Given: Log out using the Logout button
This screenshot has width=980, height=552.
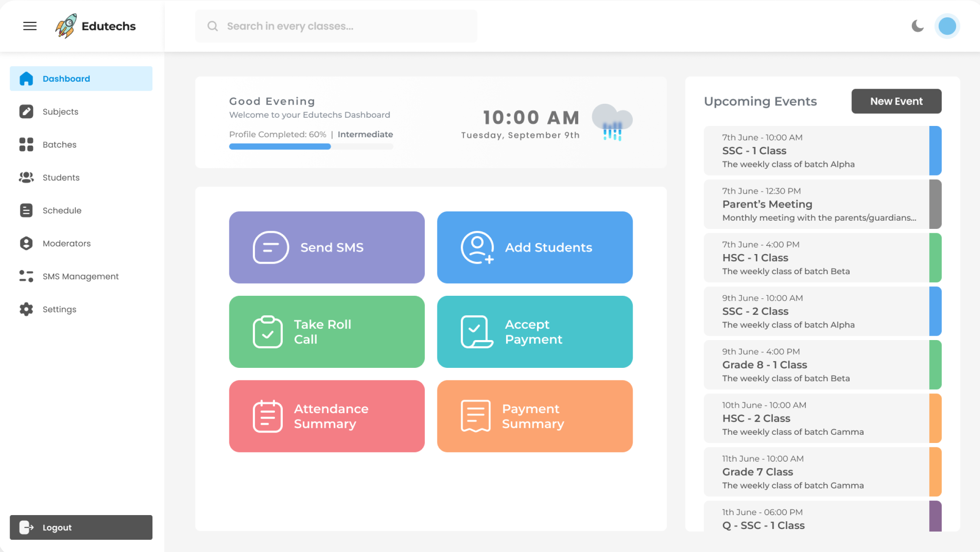Looking at the screenshot, I should click(81, 527).
